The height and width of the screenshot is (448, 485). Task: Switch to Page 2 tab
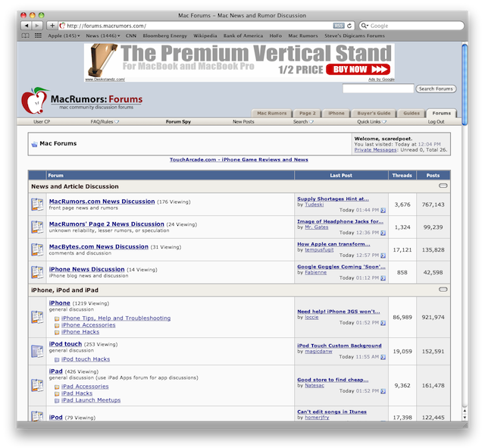click(308, 113)
